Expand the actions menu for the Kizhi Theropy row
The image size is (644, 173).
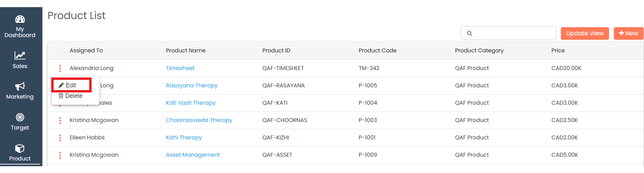[60, 138]
